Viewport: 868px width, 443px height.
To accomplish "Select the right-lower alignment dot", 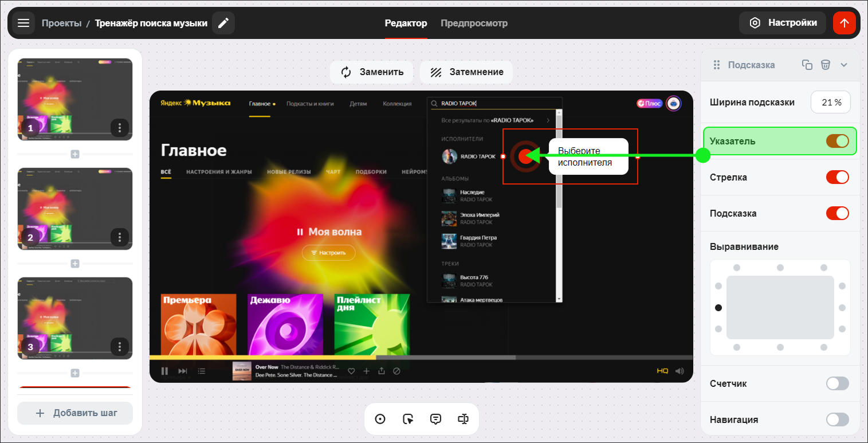I will coord(842,329).
